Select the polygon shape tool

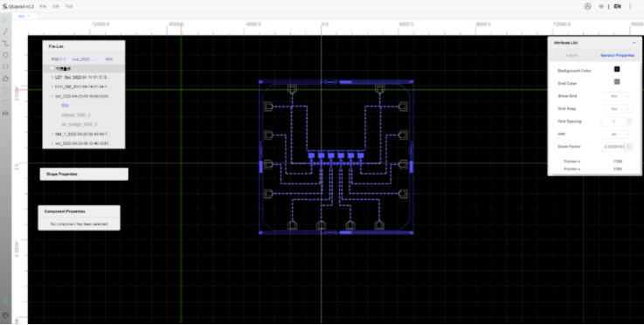[x=5, y=78]
